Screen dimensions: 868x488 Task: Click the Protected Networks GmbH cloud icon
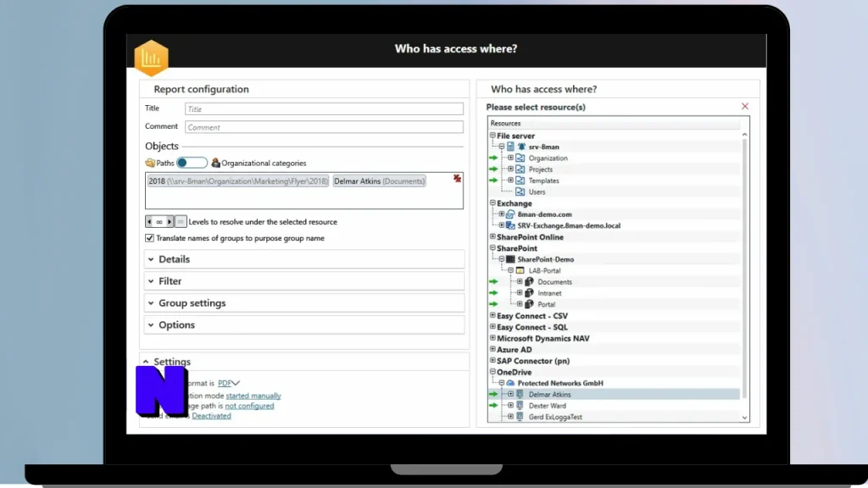510,383
